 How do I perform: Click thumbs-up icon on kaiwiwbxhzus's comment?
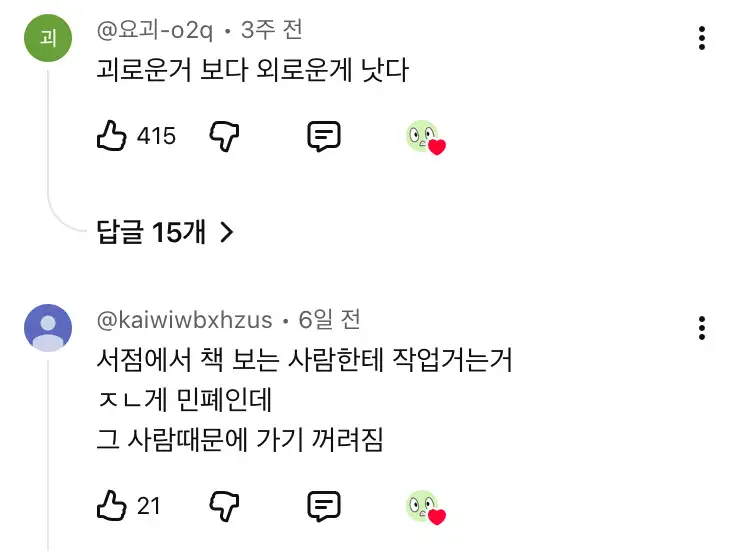click(x=111, y=506)
